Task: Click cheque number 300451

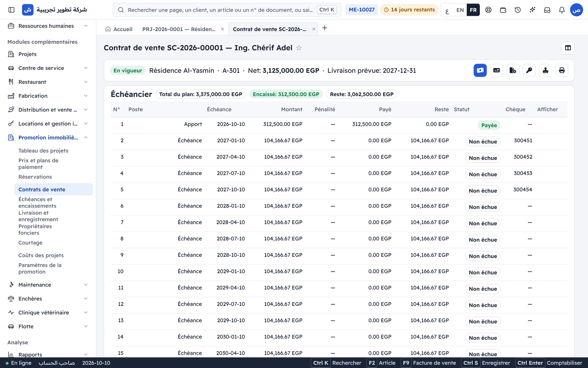Action: click(x=523, y=140)
